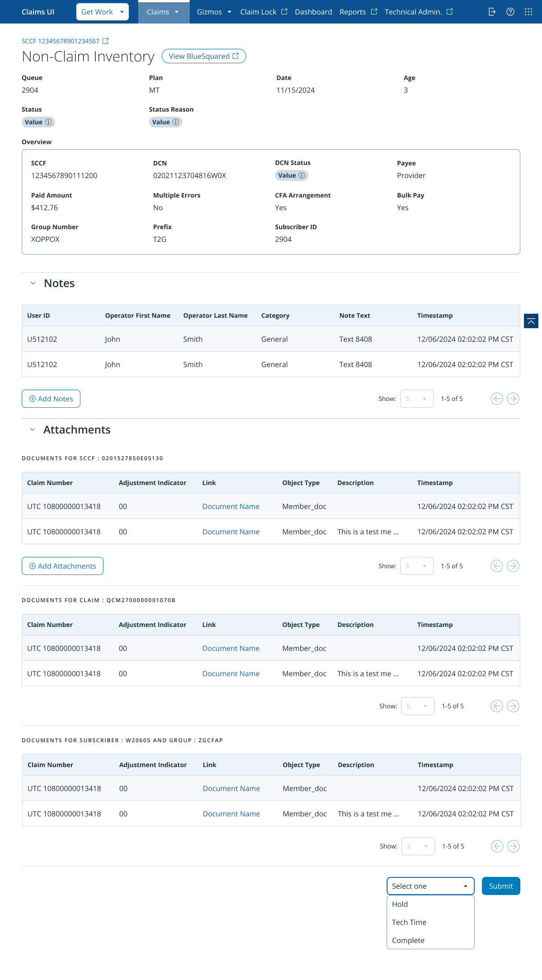The image size is (542, 980).
Task: Click Group Number value XOPPOX
Action: tap(45, 239)
